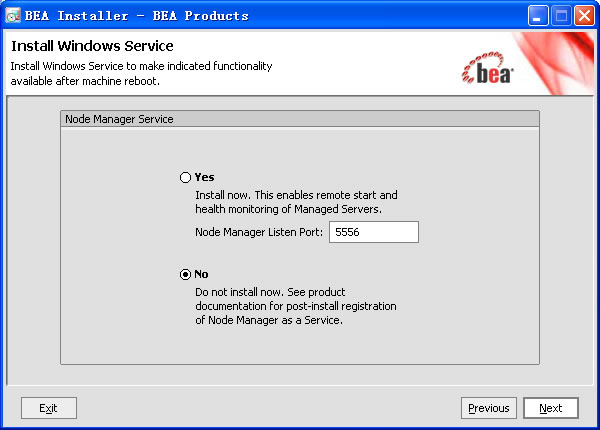Click the Node Manager Service panel header

300,119
